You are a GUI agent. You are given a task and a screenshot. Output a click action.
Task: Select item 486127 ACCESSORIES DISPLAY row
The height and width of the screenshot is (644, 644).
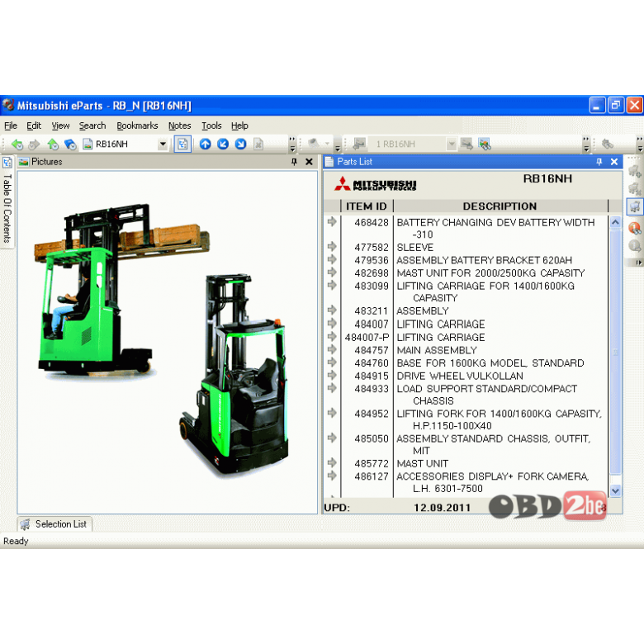click(x=468, y=482)
